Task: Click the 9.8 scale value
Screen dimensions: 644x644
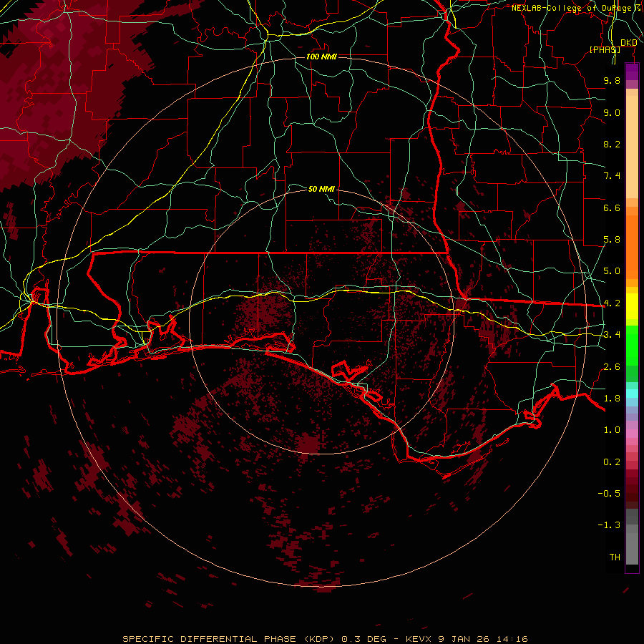Action: [x=612, y=80]
